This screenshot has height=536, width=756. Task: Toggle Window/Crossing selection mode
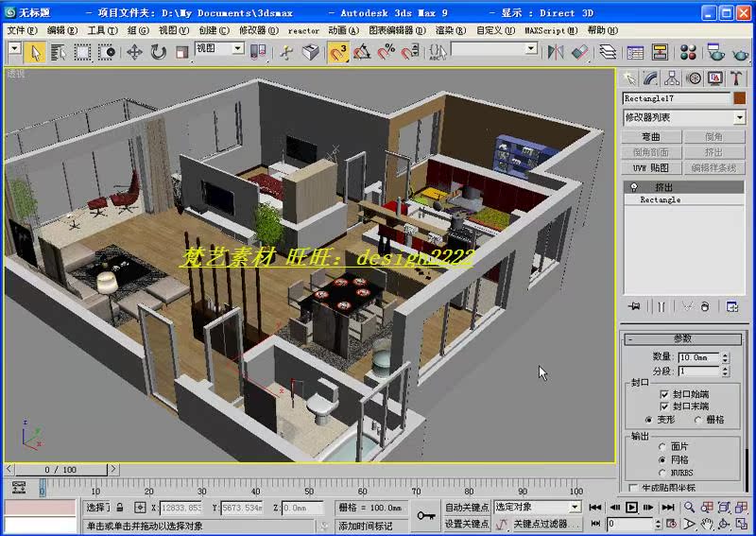(106, 52)
